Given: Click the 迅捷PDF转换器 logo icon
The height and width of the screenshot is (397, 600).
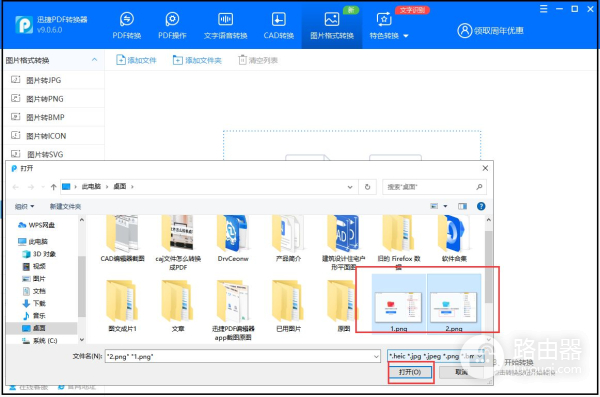Looking at the screenshot, I should pyautogui.click(x=24, y=25).
